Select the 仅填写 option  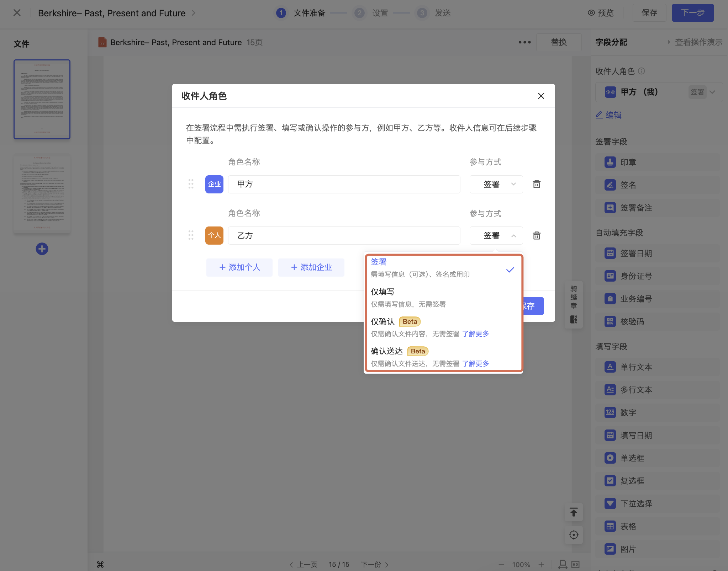383,292
